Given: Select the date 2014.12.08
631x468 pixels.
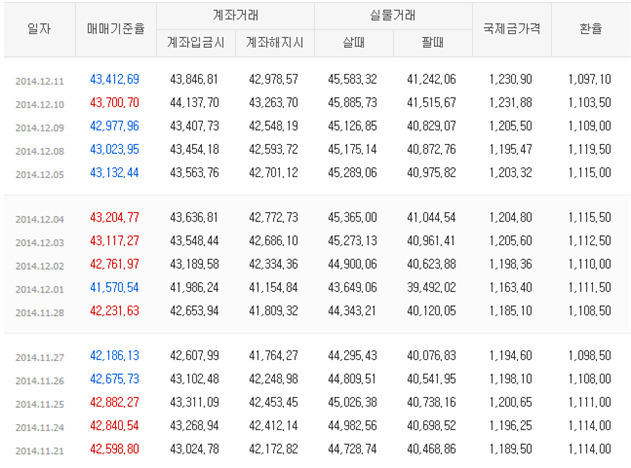Looking at the screenshot, I should point(39,151).
